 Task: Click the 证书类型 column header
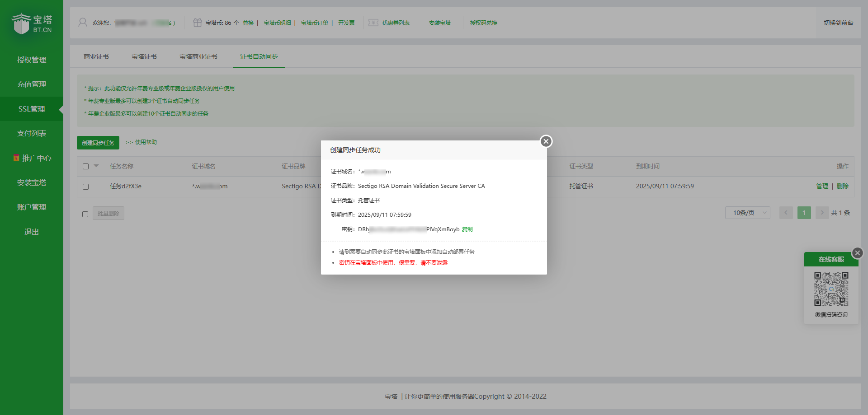click(581, 166)
